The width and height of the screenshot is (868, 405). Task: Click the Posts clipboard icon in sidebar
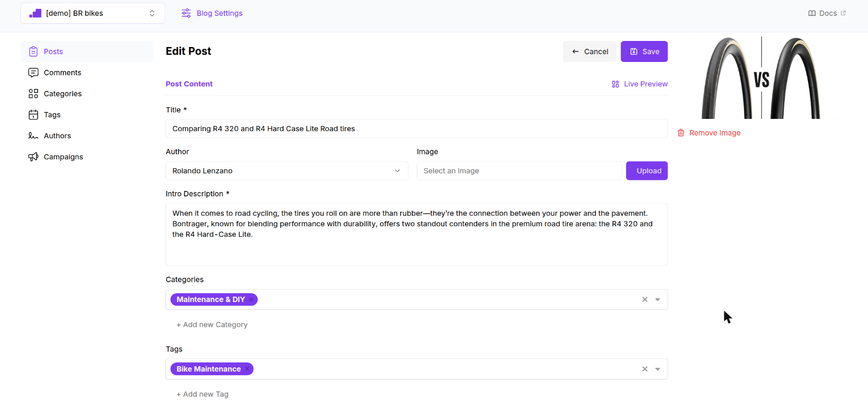tap(33, 51)
